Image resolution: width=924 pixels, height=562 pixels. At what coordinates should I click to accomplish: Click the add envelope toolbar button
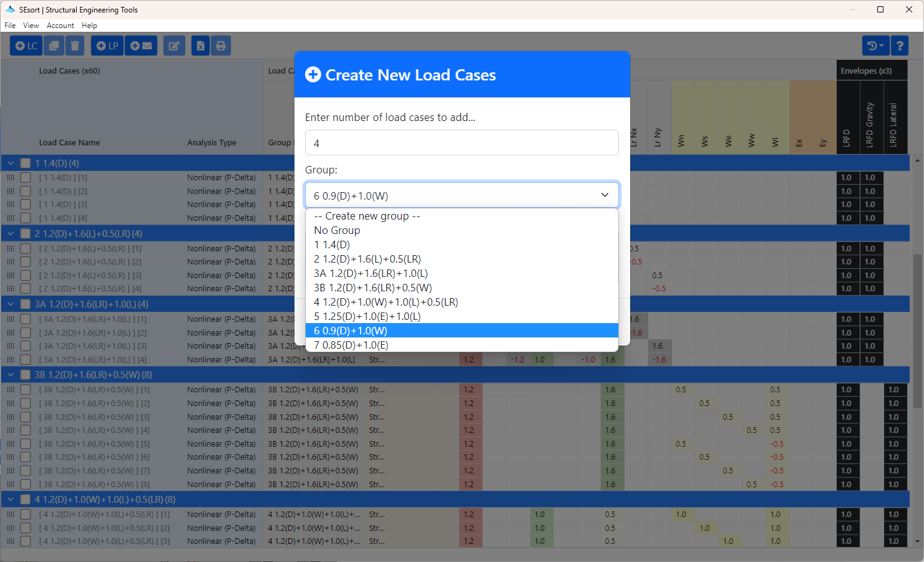[141, 46]
